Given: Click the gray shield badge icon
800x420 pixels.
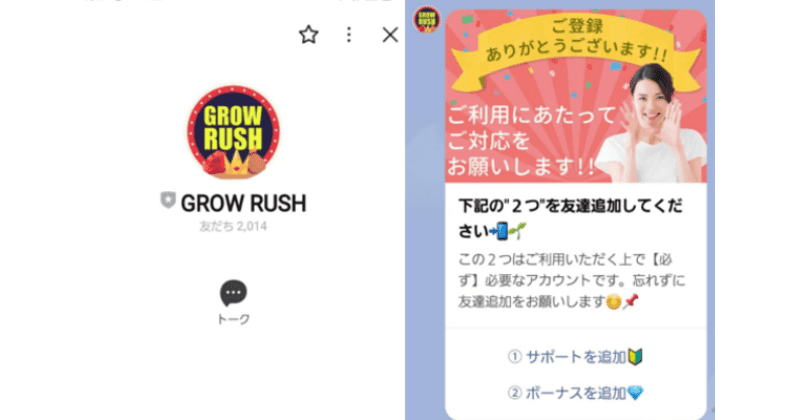Looking at the screenshot, I should point(168,200).
